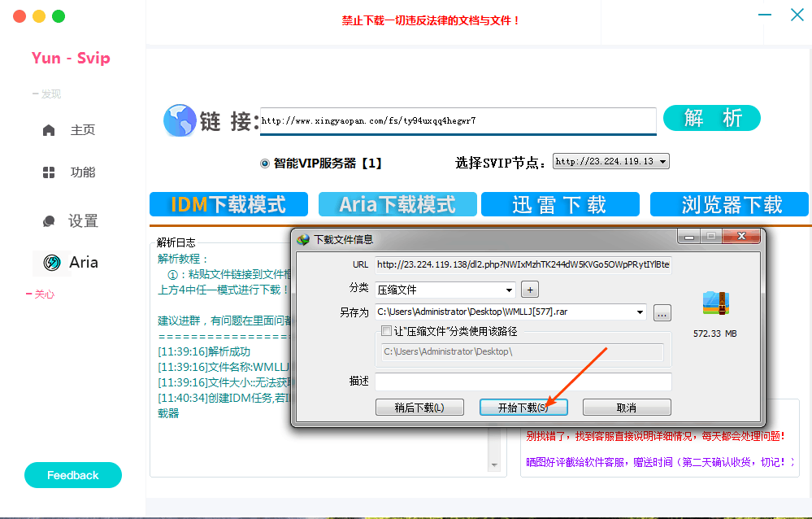Click the chat bubble icon beside 设置

coord(49,221)
